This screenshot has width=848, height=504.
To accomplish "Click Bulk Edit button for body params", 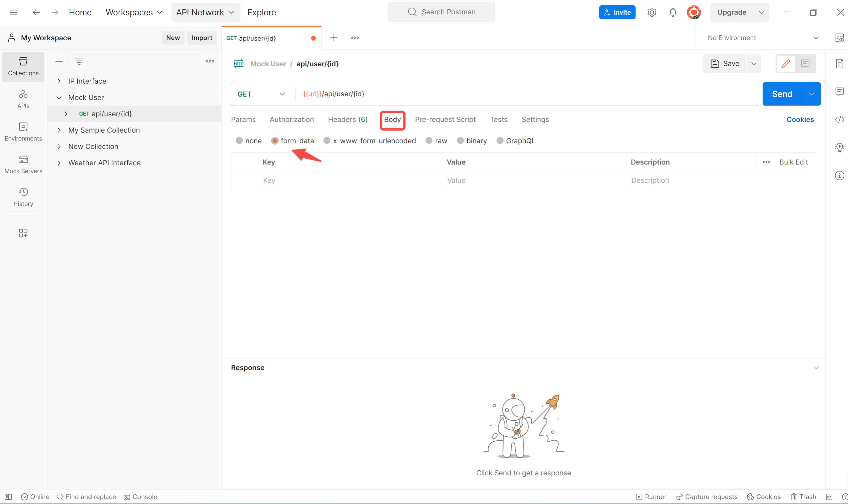I will click(793, 162).
